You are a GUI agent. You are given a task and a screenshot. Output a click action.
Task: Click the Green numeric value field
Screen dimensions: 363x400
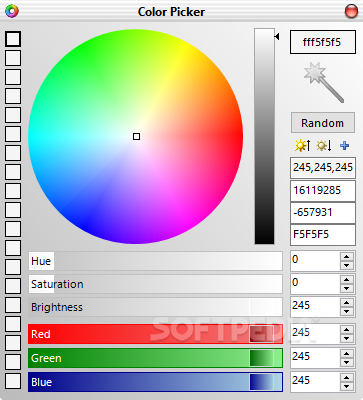pyautogui.click(x=315, y=357)
